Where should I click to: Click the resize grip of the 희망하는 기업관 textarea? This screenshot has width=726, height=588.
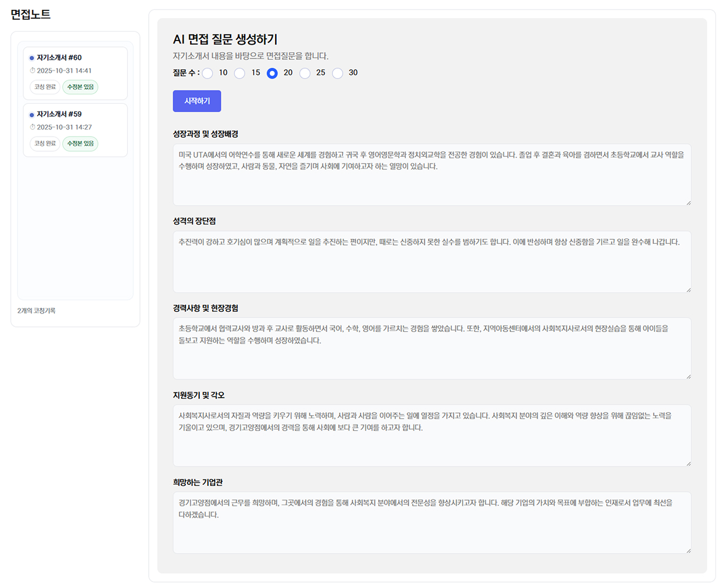point(688,549)
